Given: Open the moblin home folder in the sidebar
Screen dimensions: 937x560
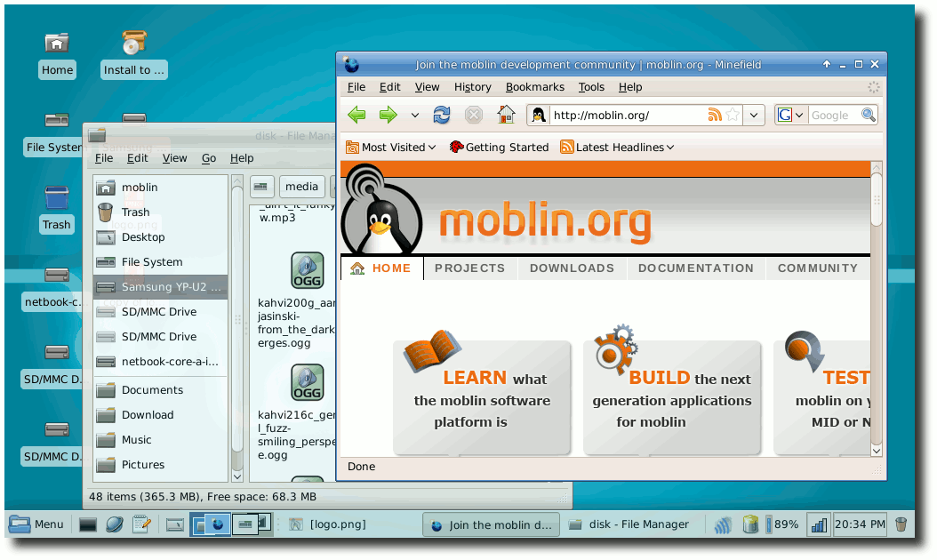Looking at the screenshot, I should pos(160,188).
